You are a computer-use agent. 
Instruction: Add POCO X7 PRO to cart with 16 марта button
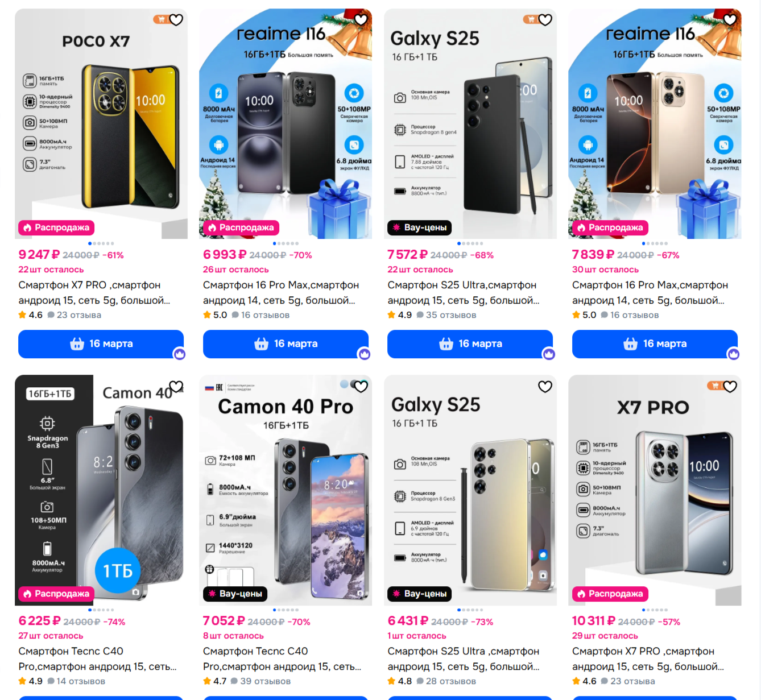[x=101, y=344]
